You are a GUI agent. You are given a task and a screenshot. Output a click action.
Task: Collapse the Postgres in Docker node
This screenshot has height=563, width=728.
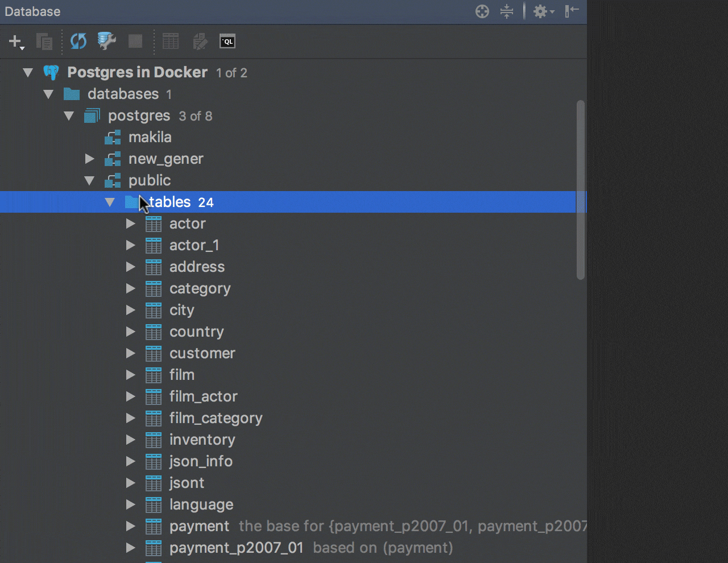[x=28, y=73]
